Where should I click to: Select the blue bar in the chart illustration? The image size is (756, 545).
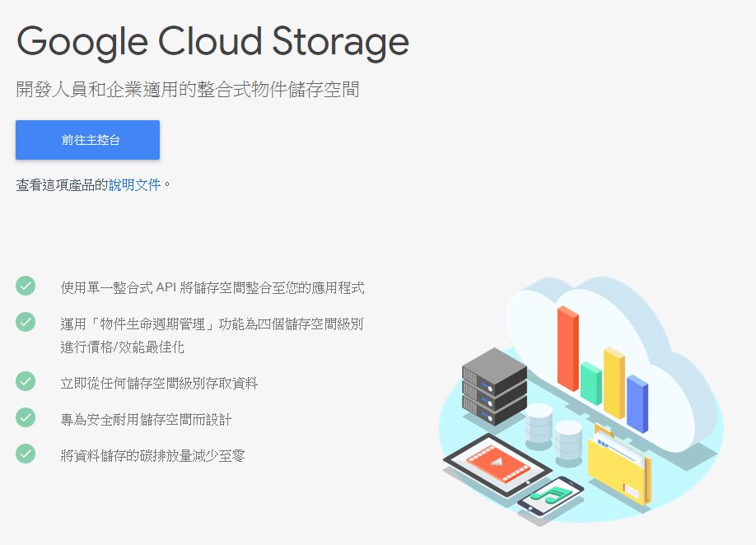click(x=637, y=403)
